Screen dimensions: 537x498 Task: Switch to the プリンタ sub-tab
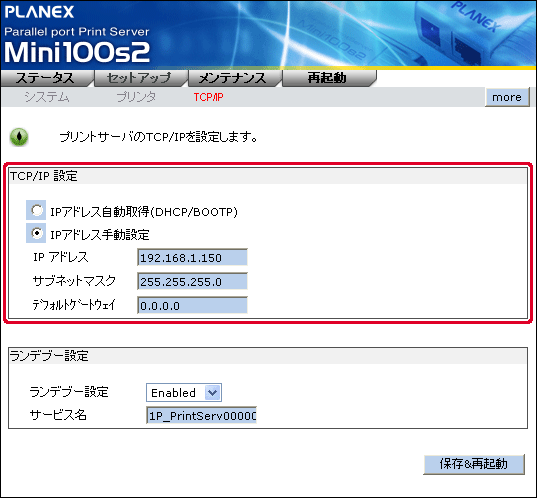click(x=136, y=97)
